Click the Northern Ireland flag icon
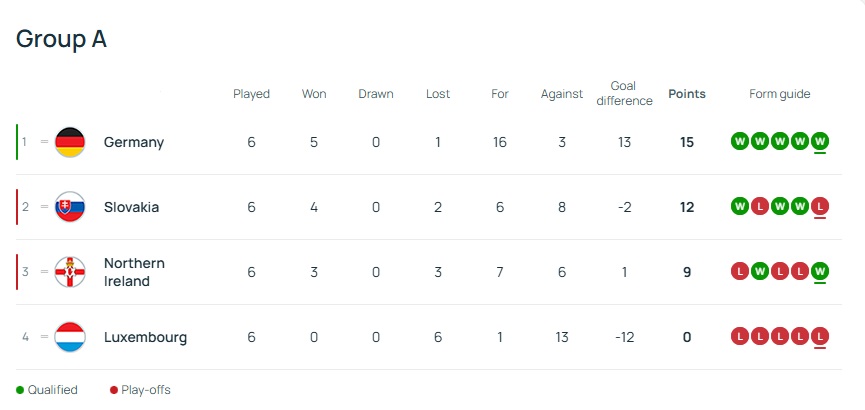 [x=70, y=272]
